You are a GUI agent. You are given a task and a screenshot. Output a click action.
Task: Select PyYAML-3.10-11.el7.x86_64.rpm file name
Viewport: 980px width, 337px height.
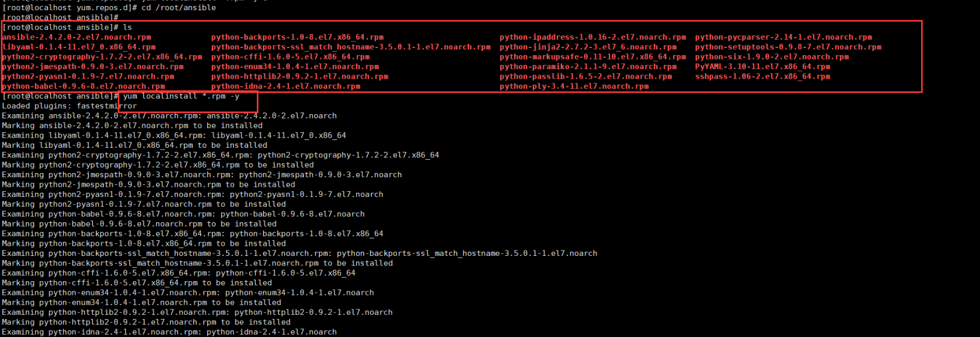[x=763, y=67]
